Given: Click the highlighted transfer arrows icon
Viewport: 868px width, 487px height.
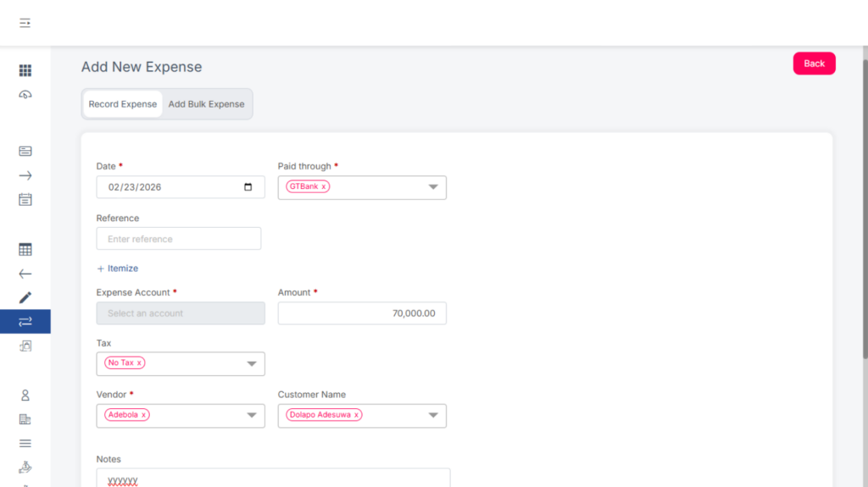Looking at the screenshot, I should (x=25, y=321).
